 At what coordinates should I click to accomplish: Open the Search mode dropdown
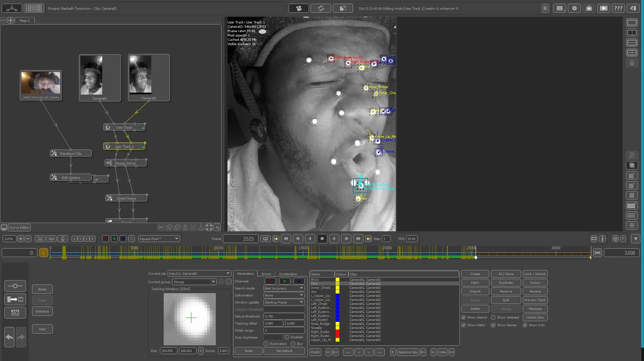284,288
